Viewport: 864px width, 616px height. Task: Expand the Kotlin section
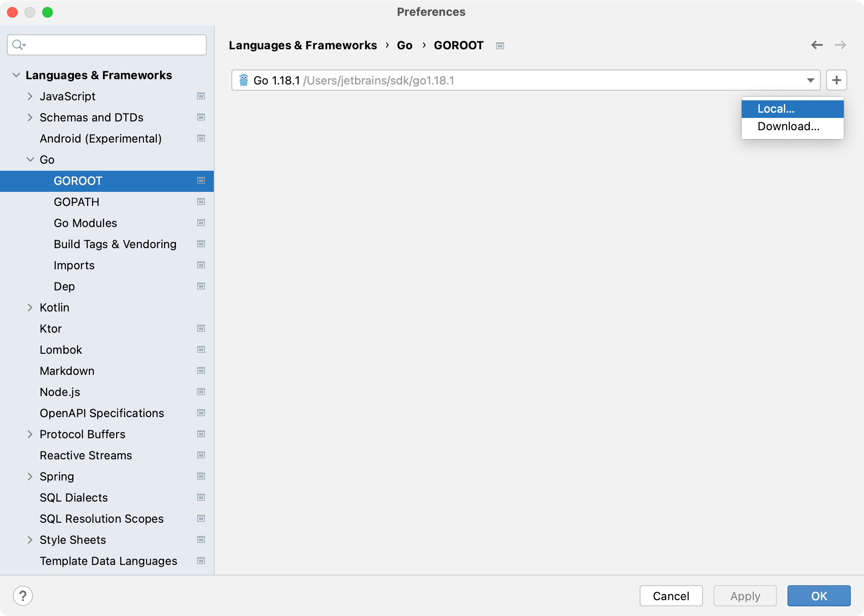tap(30, 307)
